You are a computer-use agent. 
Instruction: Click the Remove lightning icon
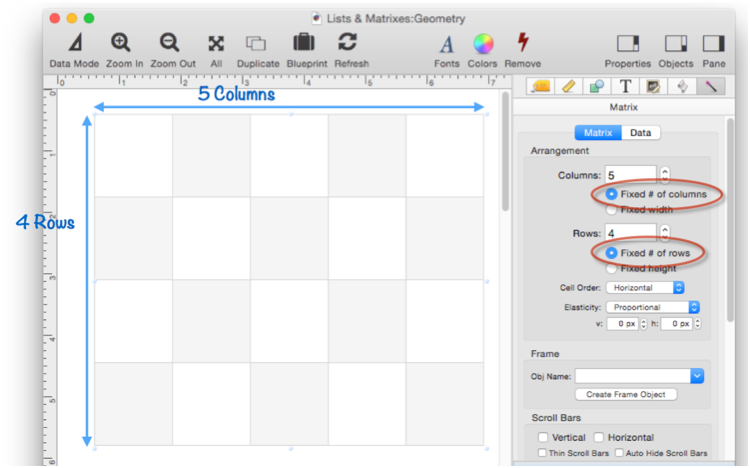tap(522, 43)
